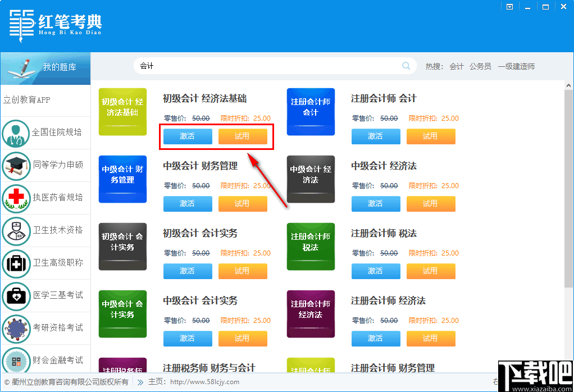Try 初级会计 会计实务 via 试用
Viewport: 574px width, 392px height.
pos(243,271)
